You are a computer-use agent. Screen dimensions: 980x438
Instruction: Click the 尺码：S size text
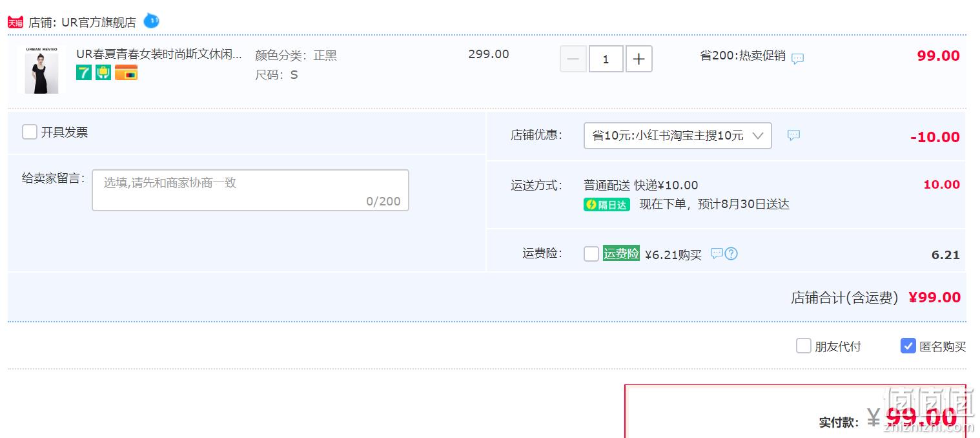[x=276, y=75]
